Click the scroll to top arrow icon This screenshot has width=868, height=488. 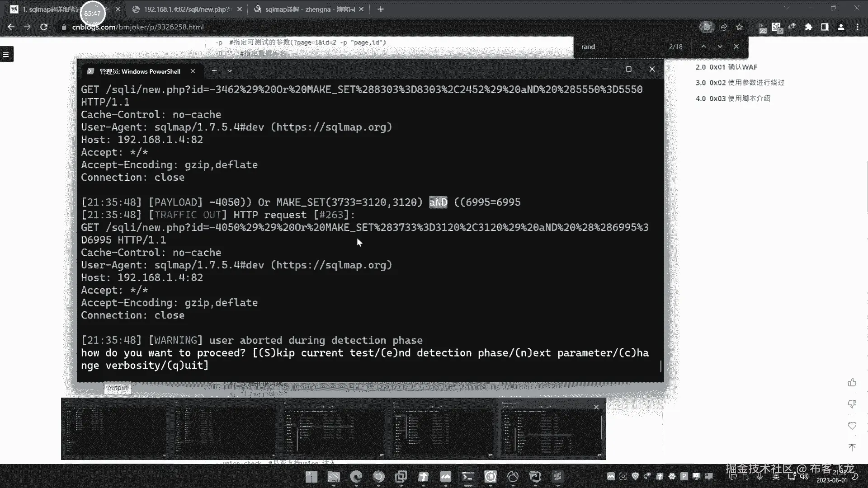point(852,447)
